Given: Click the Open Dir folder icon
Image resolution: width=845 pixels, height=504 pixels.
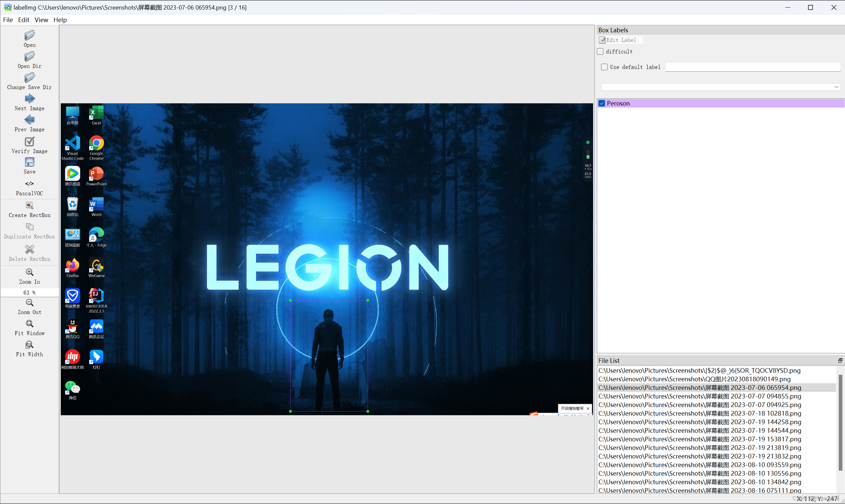Looking at the screenshot, I should (x=30, y=56).
